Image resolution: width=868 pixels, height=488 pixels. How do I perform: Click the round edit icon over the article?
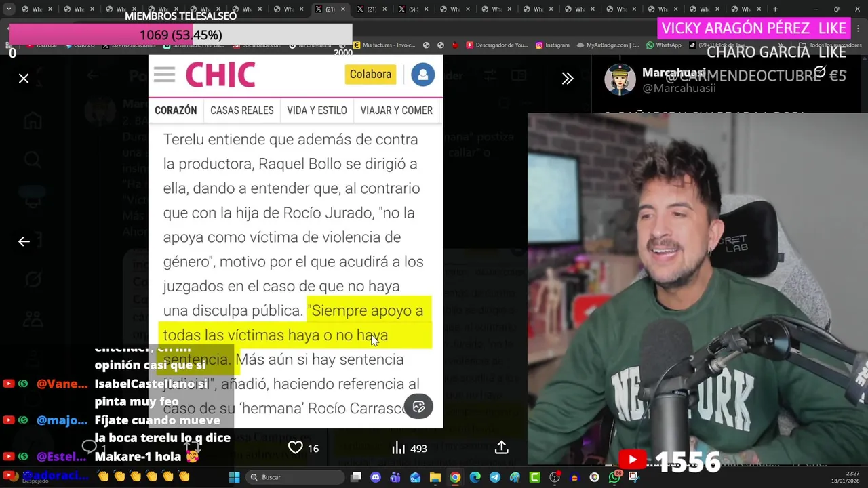tap(418, 407)
